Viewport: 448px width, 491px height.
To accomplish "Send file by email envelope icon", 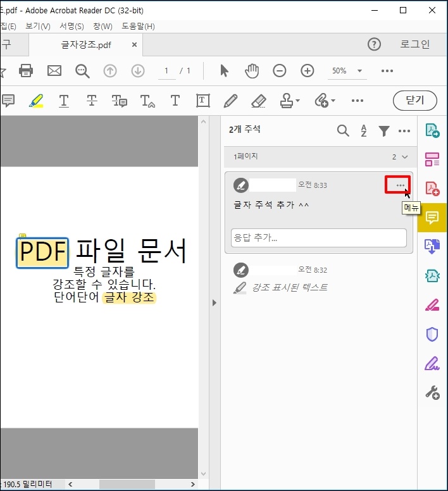I will click(x=54, y=70).
